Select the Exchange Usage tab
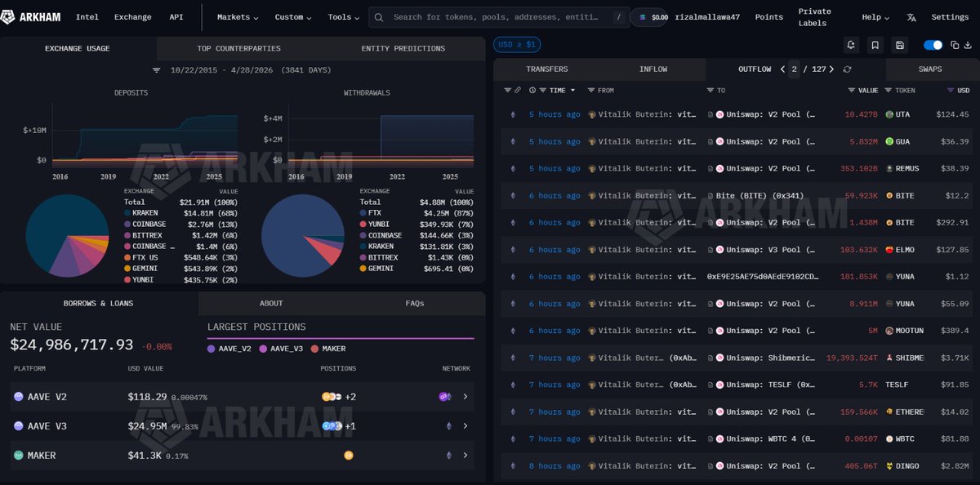Screen dimensions: 980x485 point(78,48)
